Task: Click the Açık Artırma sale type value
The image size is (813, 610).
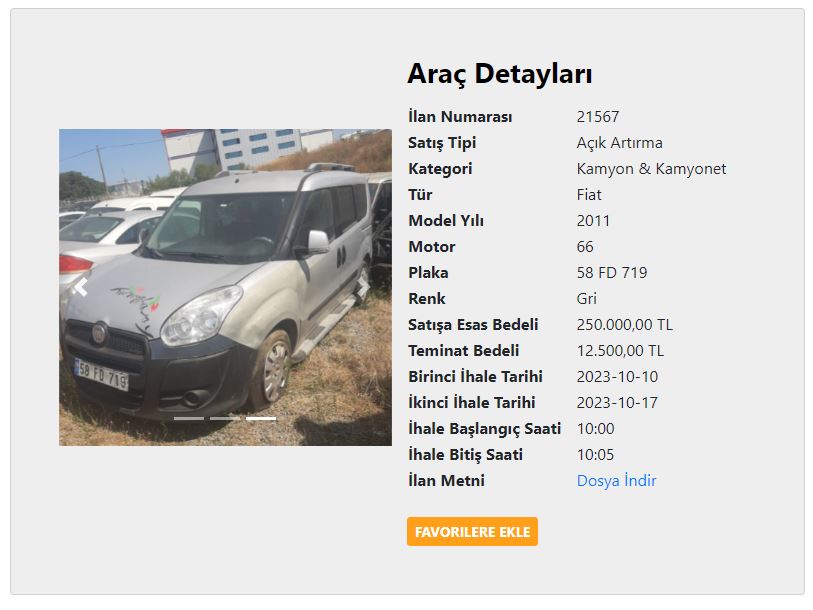Action: 620,143
